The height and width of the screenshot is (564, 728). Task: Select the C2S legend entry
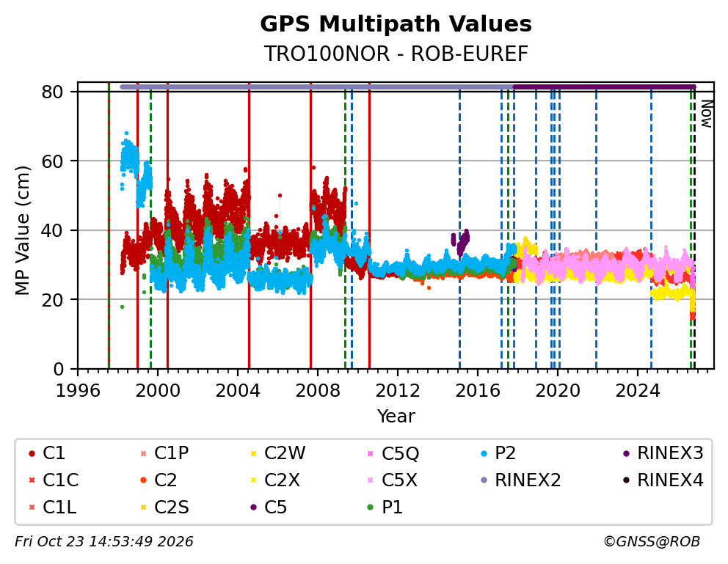point(164,508)
